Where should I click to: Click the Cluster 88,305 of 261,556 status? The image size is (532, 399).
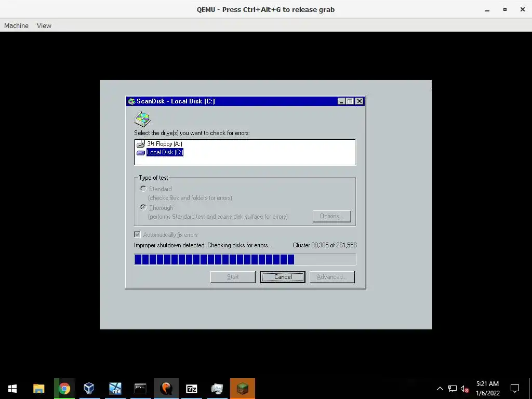point(325,245)
